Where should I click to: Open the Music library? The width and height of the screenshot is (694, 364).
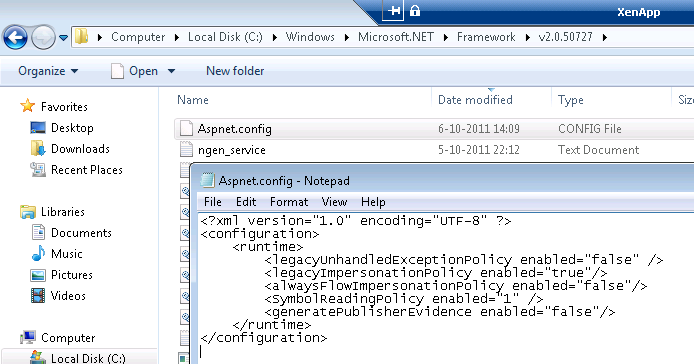pyautogui.click(x=66, y=254)
